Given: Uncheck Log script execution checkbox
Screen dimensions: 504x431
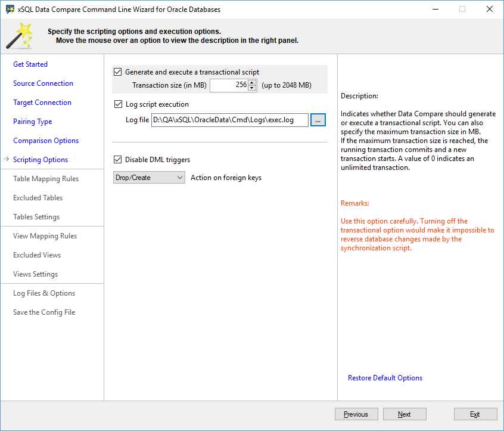Looking at the screenshot, I should 118,104.
